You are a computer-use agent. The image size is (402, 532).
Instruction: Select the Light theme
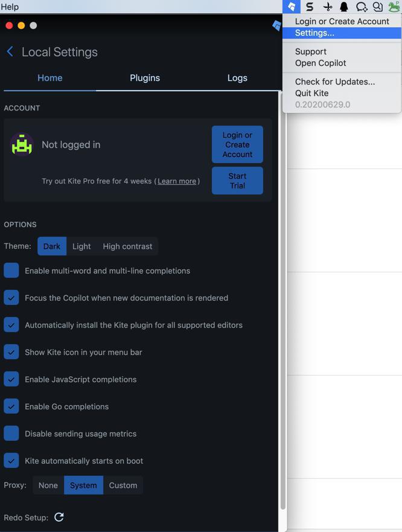coord(81,246)
